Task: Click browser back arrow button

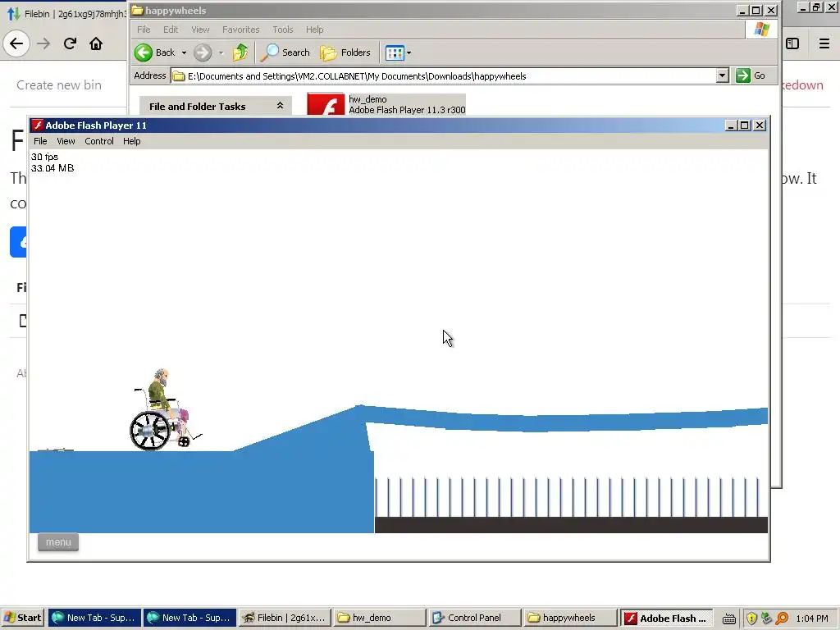Action: [x=16, y=43]
